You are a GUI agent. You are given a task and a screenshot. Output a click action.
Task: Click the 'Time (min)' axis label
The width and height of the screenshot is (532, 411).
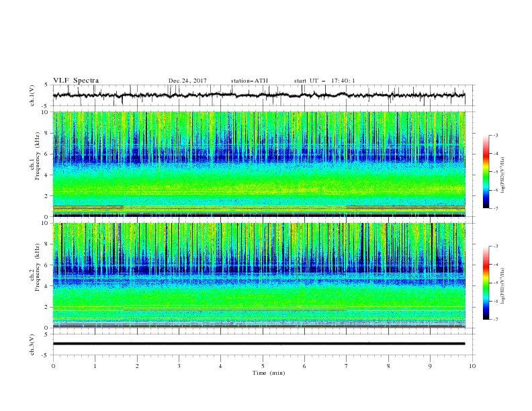coord(269,373)
